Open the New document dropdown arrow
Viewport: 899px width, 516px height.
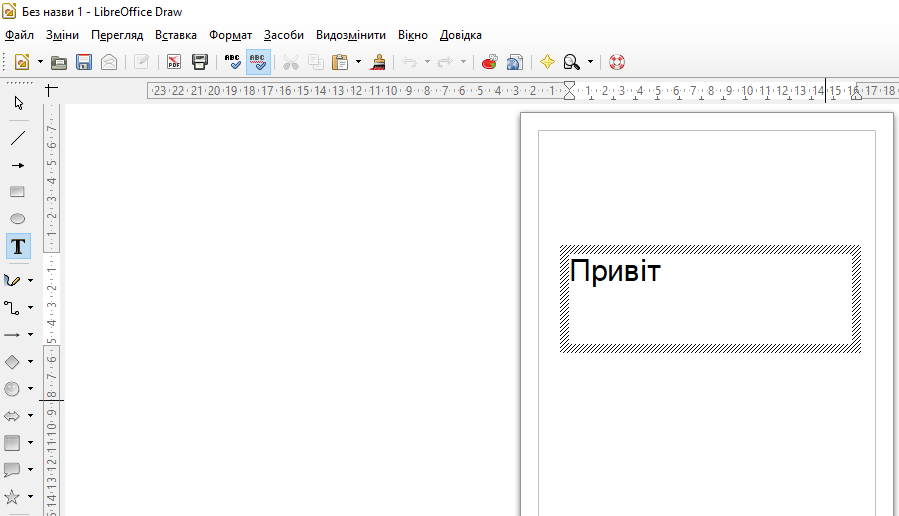pos(40,62)
